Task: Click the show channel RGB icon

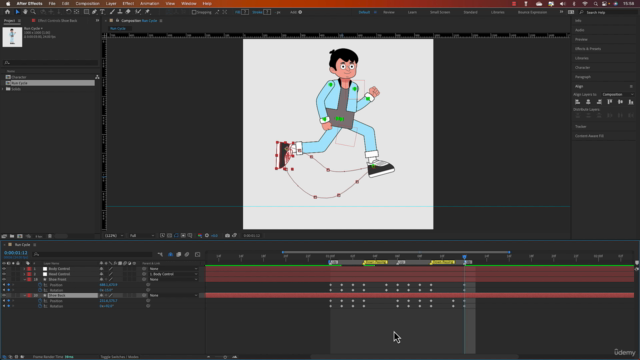Action: [x=200, y=236]
